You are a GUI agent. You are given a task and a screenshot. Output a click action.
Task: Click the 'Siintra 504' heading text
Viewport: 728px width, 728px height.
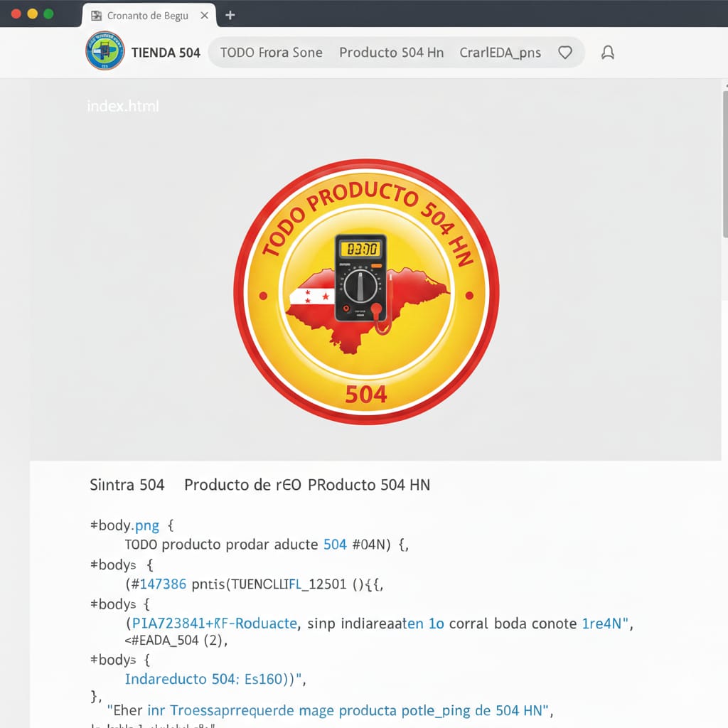click(x=127, y=484)
